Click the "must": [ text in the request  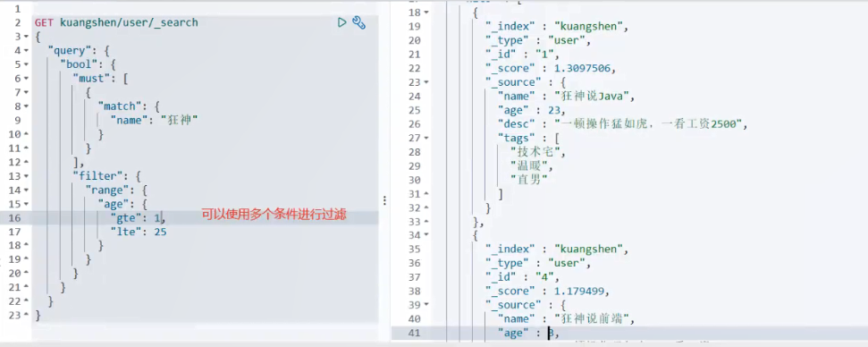[x=100, y=79]
